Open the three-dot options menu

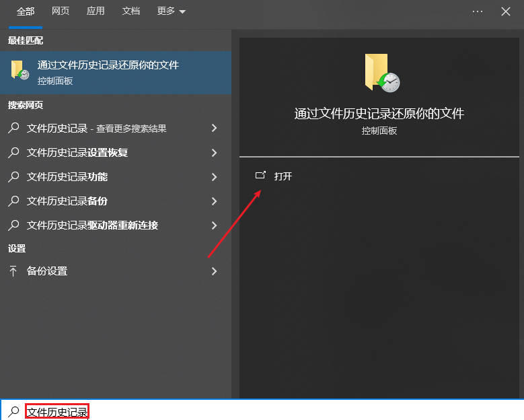click(x=477, y=11)
